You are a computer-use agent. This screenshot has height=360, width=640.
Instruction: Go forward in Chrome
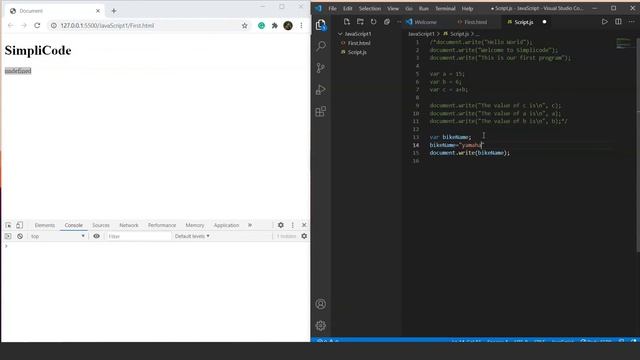pos(24,25)
